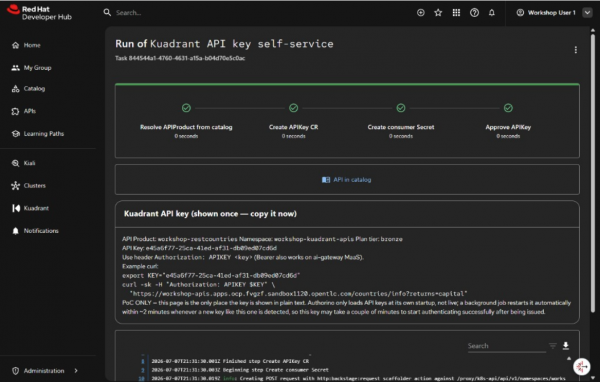Open Kiali in sidebar
Image resolution: width=600 pixels, height=382 pixels.
[29, 163]
